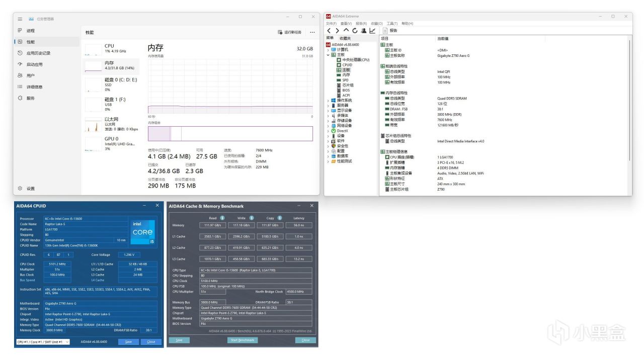Collapse the 主板 tree node
Screen dimensions: 644x360
pyautogui.click(x=328, y=55)
